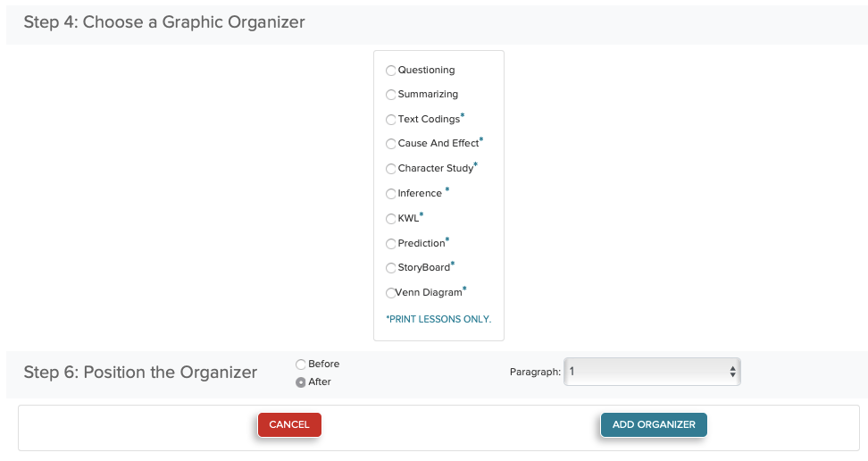Viewport: 868px width, 461px height.
Task: Select the Character Study option
Action: coord(391,169)
